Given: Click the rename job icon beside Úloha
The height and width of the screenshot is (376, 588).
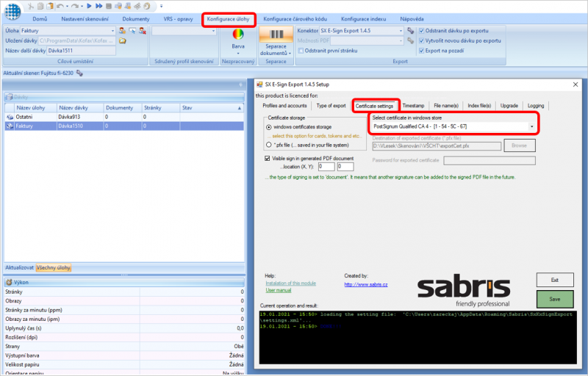Looking at the screenshot, I should 132,31.
